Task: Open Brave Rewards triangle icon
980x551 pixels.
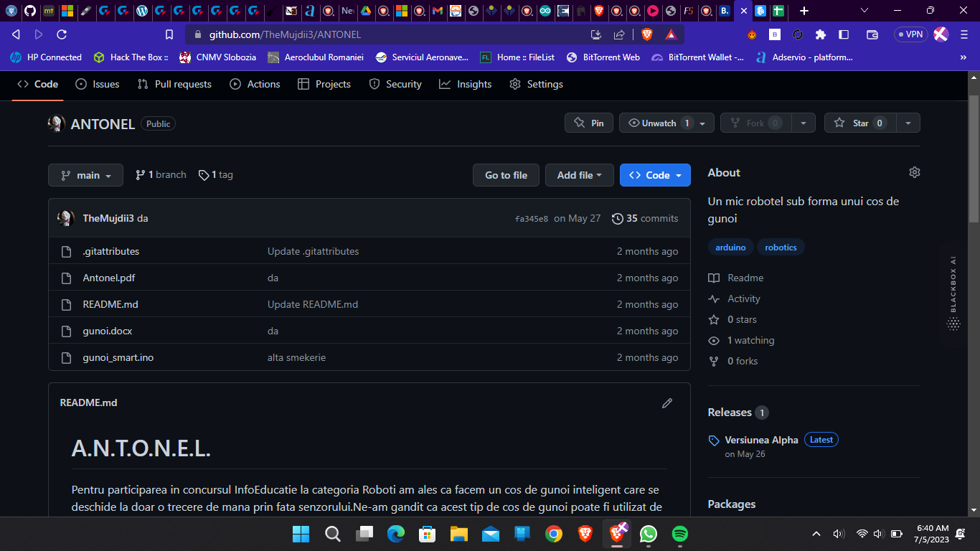Action: (x=671, y=34)
